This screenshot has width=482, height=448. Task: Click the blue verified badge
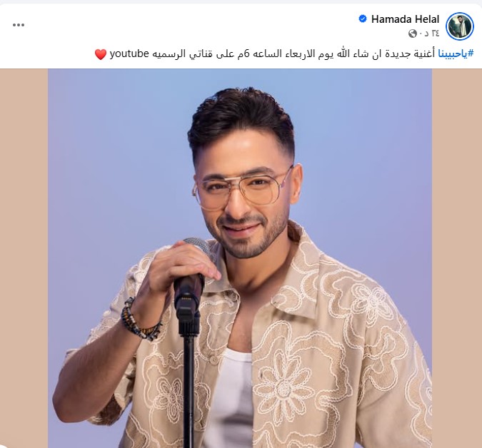click(363, 19)
